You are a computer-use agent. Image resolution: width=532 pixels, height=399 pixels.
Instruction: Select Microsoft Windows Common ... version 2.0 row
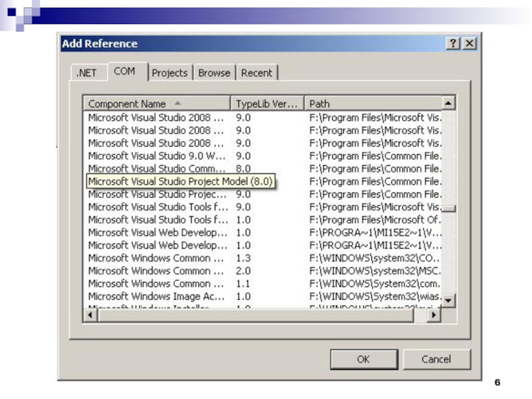263,271
